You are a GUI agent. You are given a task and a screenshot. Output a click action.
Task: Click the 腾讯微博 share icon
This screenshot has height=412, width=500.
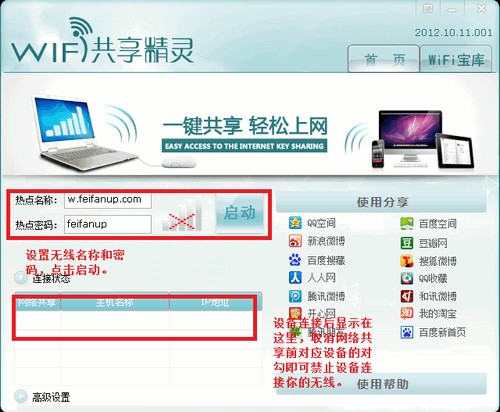(x=295, y=296)
